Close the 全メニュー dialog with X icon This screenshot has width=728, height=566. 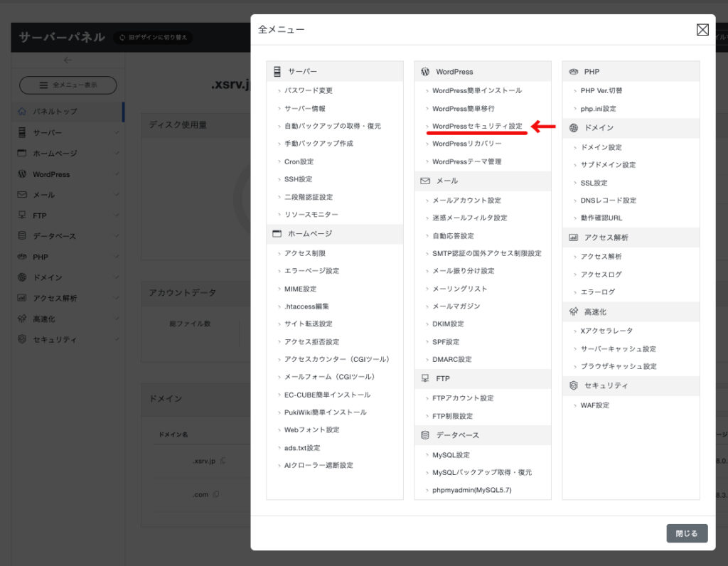pos(702,30)
